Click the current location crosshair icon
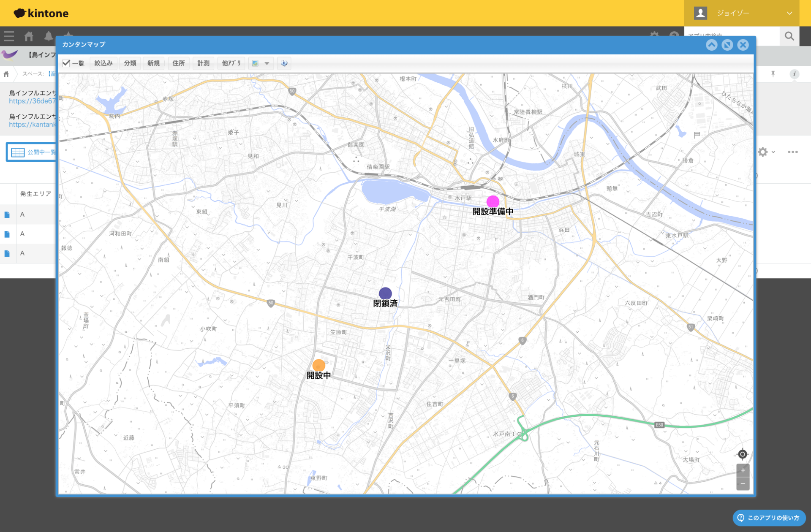This screenshot has width=811, height=532. pos(742,454)
